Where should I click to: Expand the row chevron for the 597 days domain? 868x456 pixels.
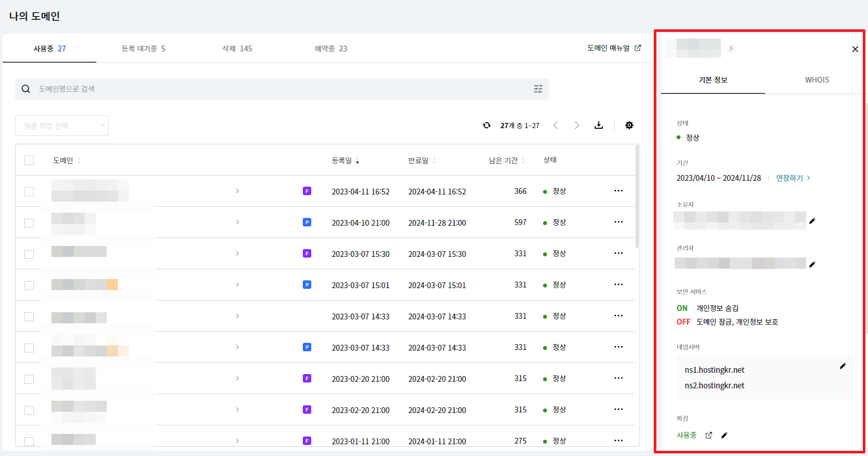coord(237,222)
